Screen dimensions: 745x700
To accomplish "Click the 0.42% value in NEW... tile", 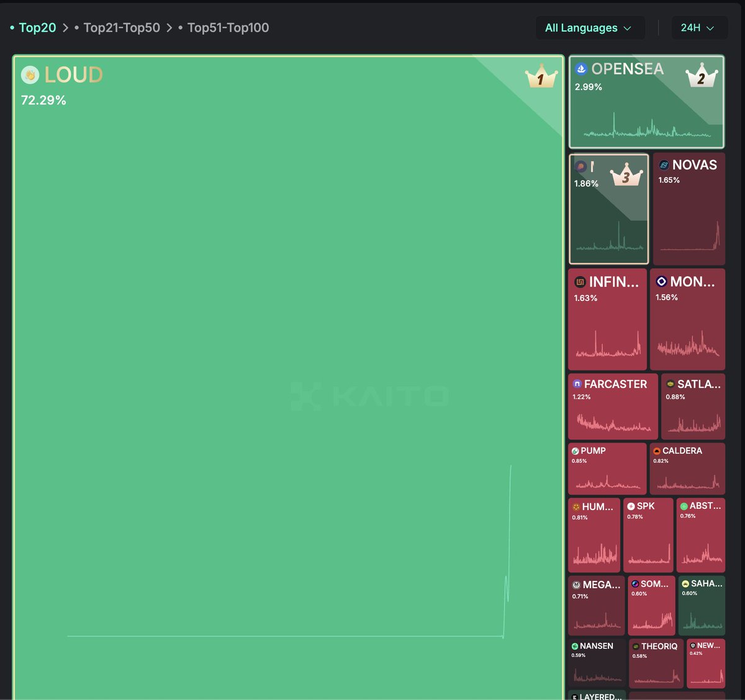I will click(x=696, y=653).
